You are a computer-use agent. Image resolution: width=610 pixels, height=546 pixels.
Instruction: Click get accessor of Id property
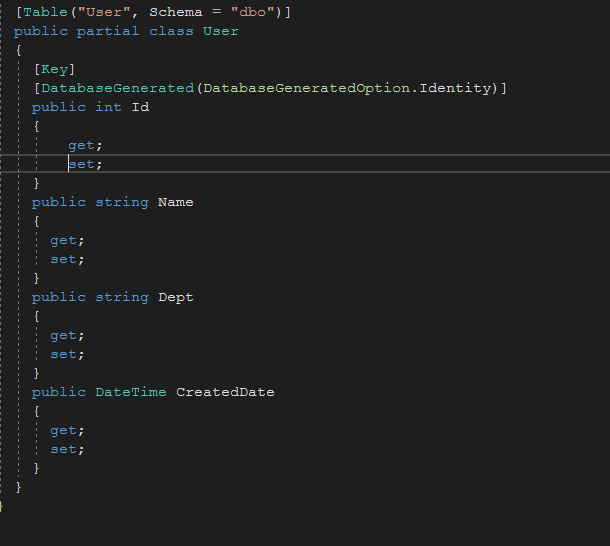82,146
